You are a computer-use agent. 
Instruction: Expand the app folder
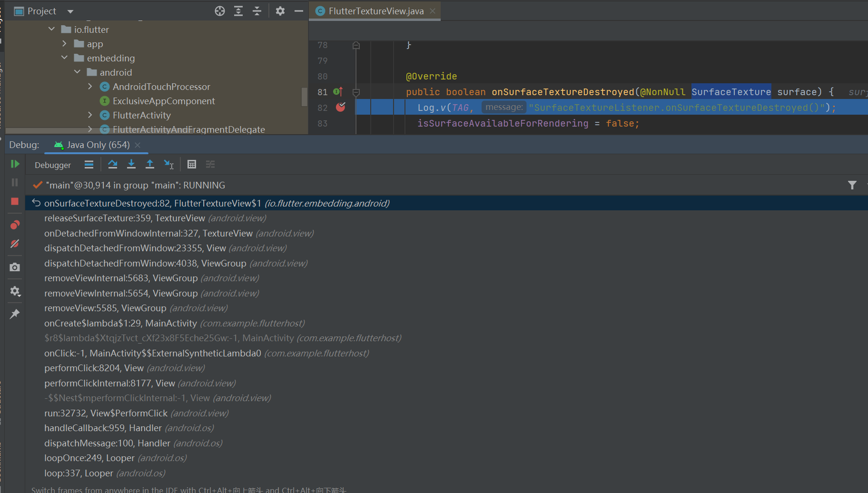click(x=64, y=43)
